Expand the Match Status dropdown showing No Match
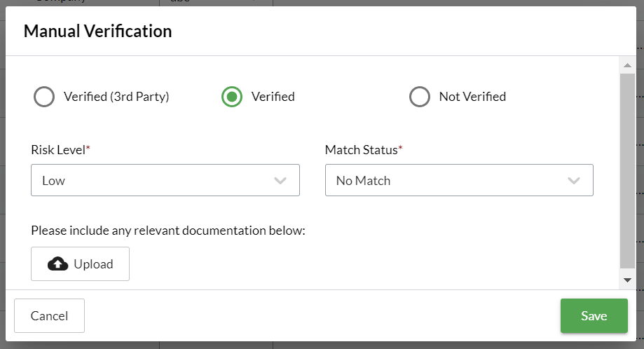This screenshot has height=349, width=644. 458,181
